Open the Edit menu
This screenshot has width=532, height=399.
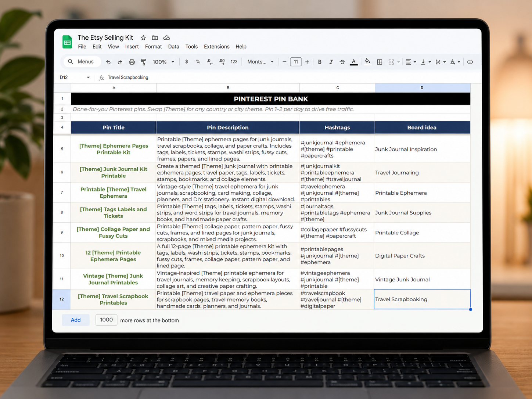click(97, 47)
